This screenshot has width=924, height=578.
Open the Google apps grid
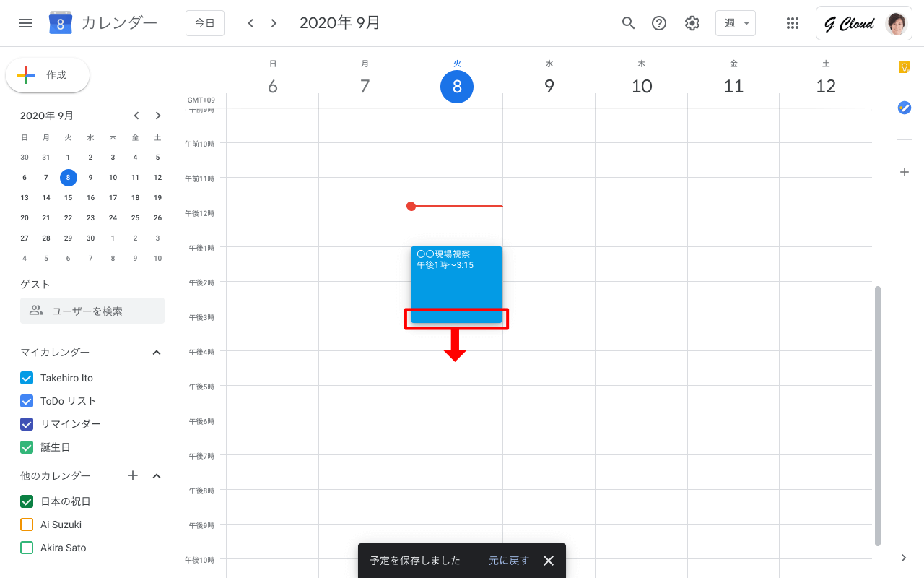click(792, 23)
